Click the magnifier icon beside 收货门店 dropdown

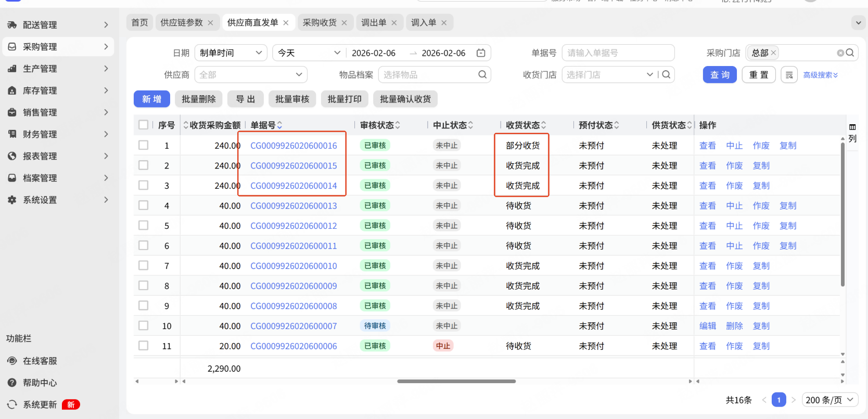pyautogui.click(x=666, y=75)
